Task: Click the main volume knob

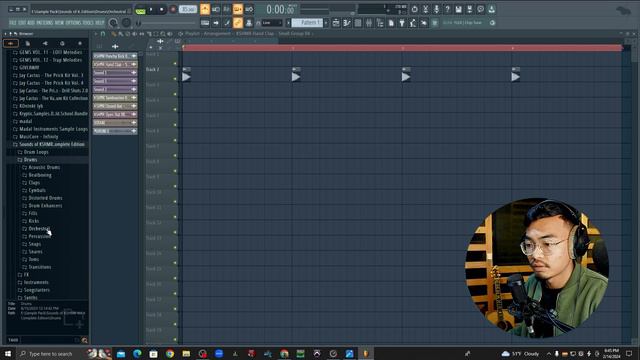Action: click(x=113, y=23)
